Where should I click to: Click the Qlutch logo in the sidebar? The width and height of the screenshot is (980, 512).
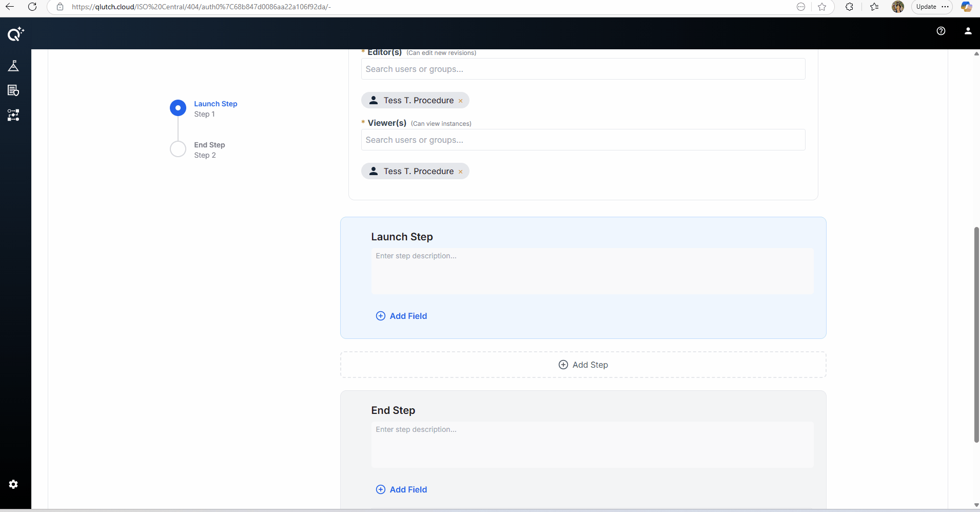coord(15,34)
